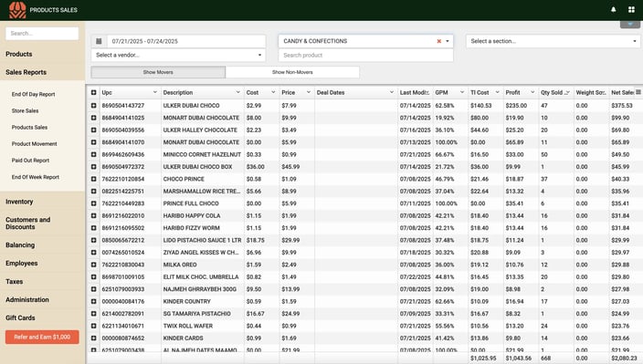
Task: Open Administration in the sidebar
Action: [27, 300]
